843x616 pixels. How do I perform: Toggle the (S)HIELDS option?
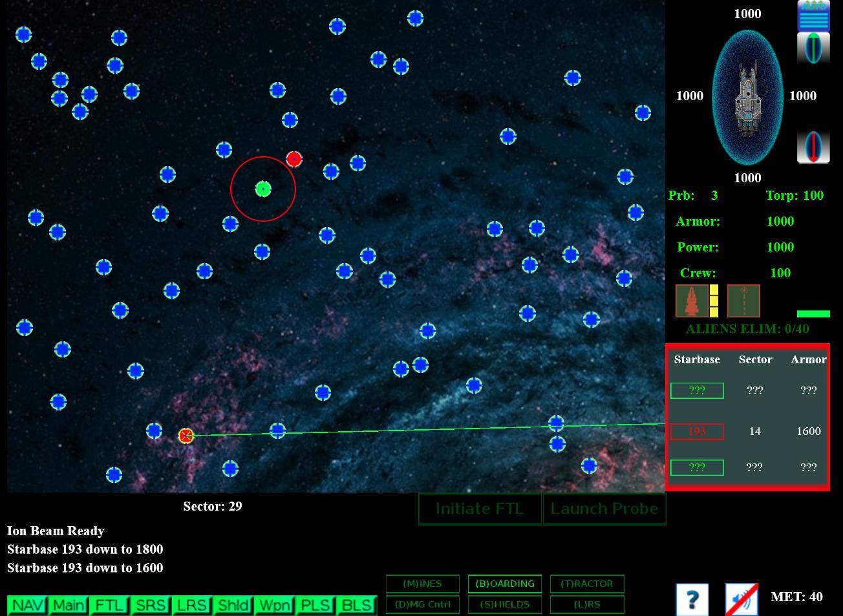[505, 604]
